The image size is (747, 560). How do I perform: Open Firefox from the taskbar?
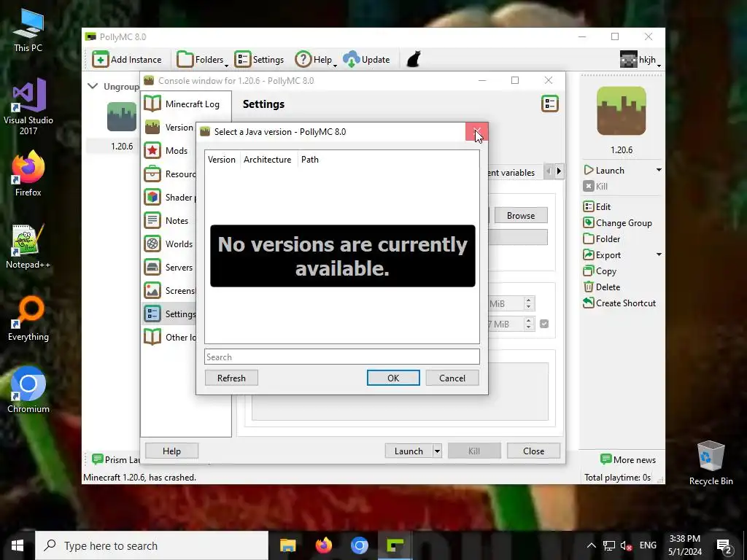click(x=323, y=545)
